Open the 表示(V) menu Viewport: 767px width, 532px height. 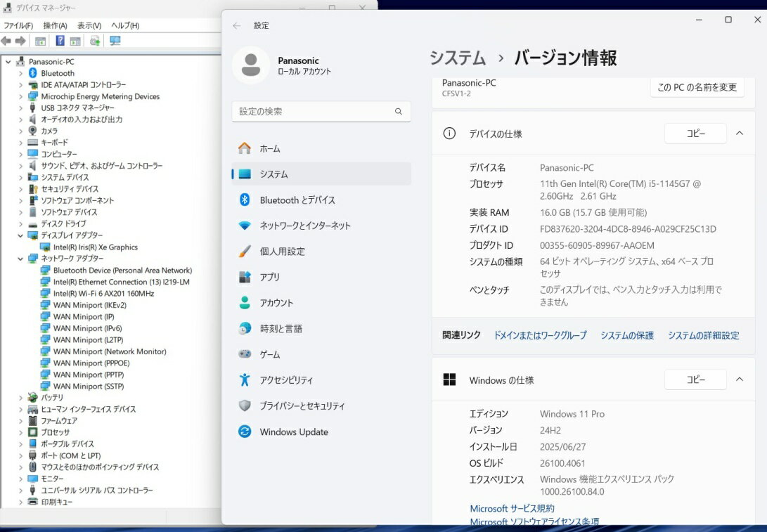pyautogui.click(x=89, y=26)
